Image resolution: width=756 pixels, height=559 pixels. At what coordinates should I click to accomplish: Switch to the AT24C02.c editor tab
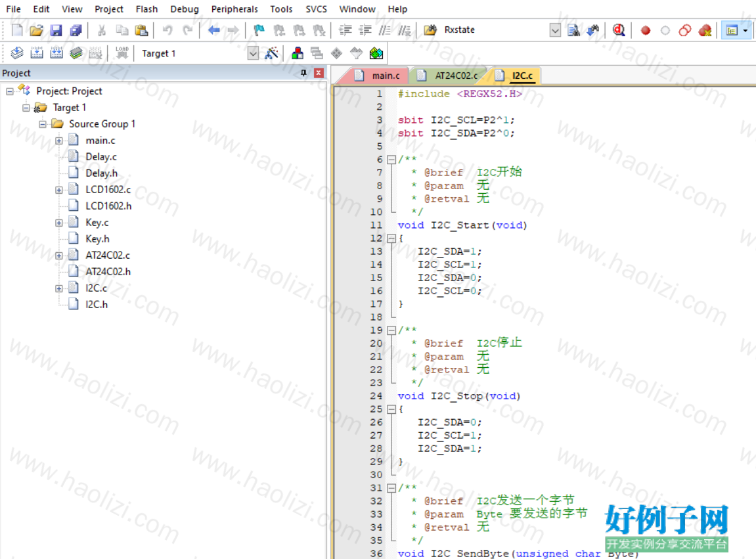click(x=447, y=76)
